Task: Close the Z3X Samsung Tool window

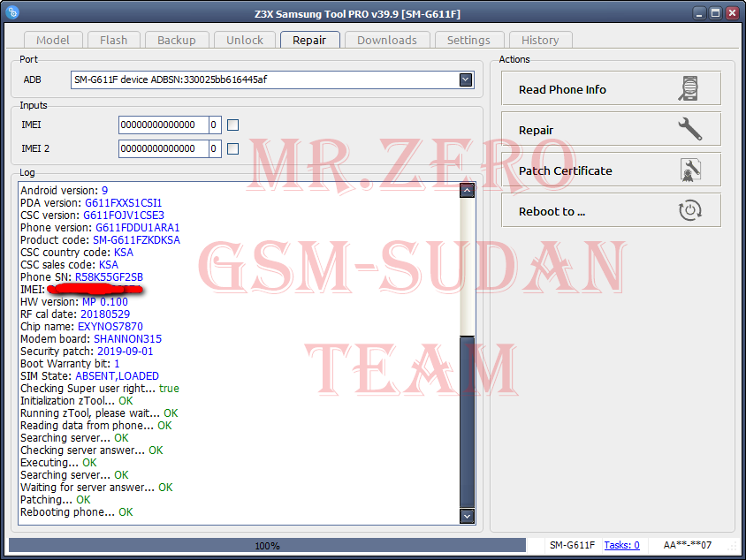Action: 732,13
